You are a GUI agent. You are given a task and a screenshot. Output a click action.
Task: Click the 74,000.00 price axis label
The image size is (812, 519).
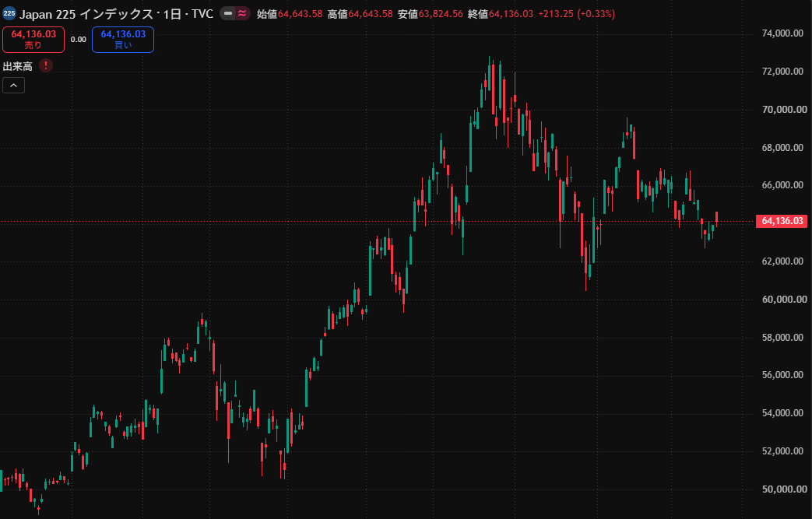[782, 33]
